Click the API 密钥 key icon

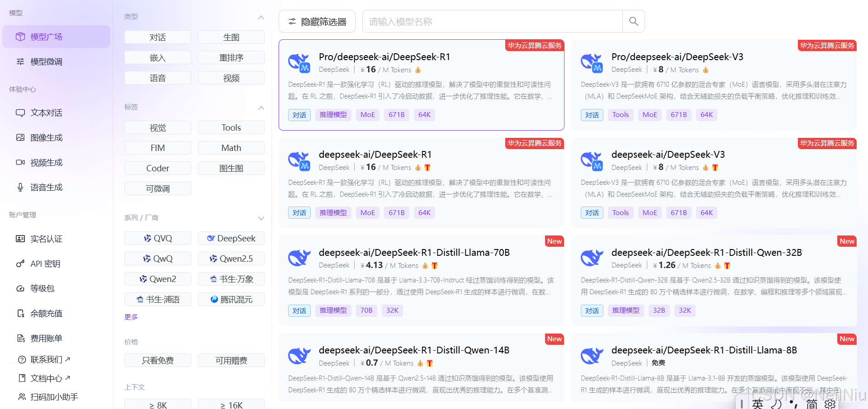click(x=20, y=263)
